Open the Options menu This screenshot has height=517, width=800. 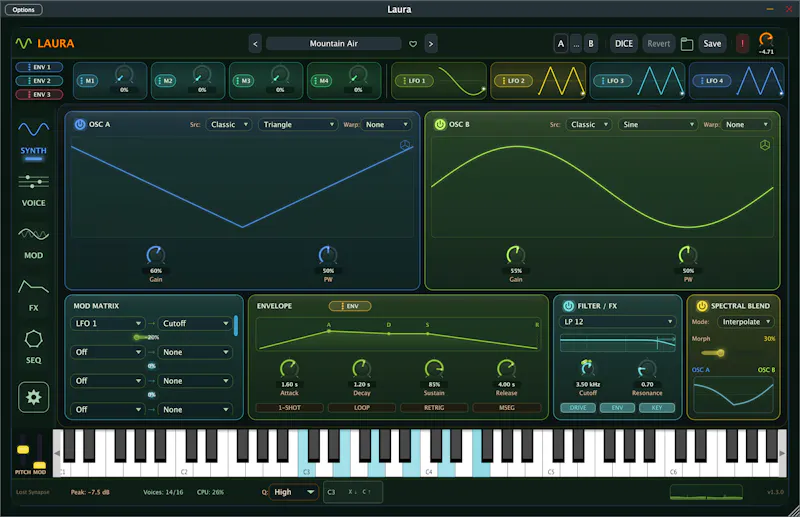point(23,10)
